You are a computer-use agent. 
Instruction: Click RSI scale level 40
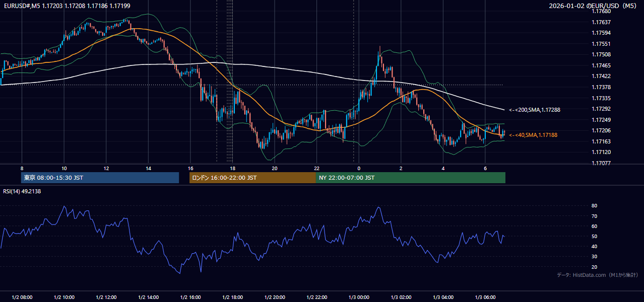click(x=595, y=246)
